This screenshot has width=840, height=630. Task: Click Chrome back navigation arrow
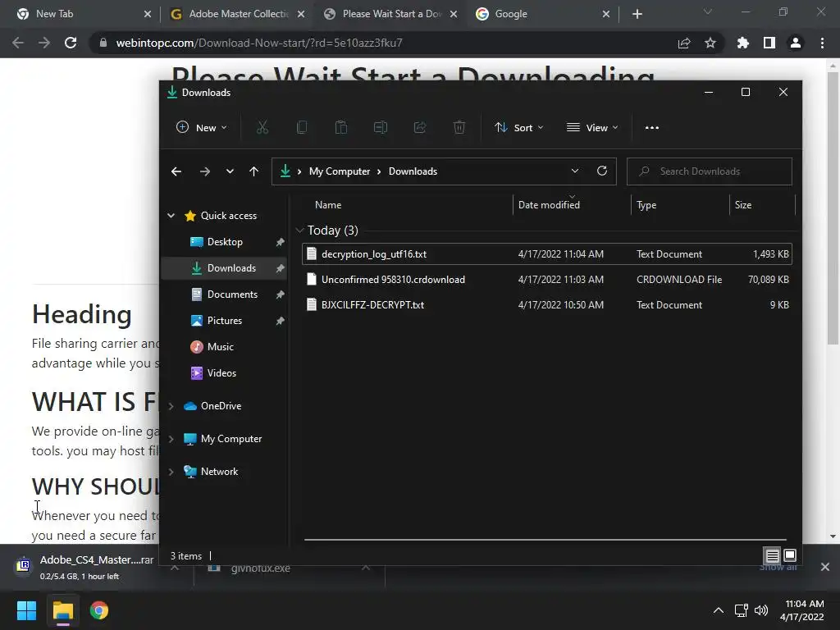point(18,43)
